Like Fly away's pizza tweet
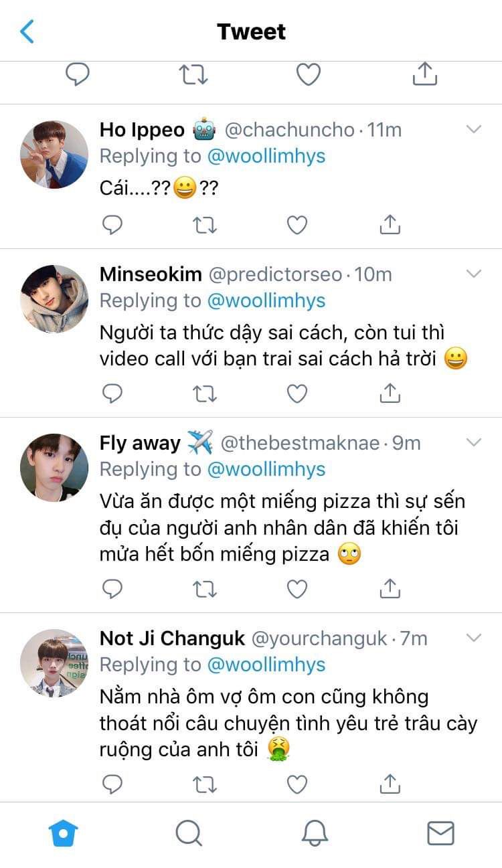The height and width of the screenshot is (868, 502). [297, 589]
